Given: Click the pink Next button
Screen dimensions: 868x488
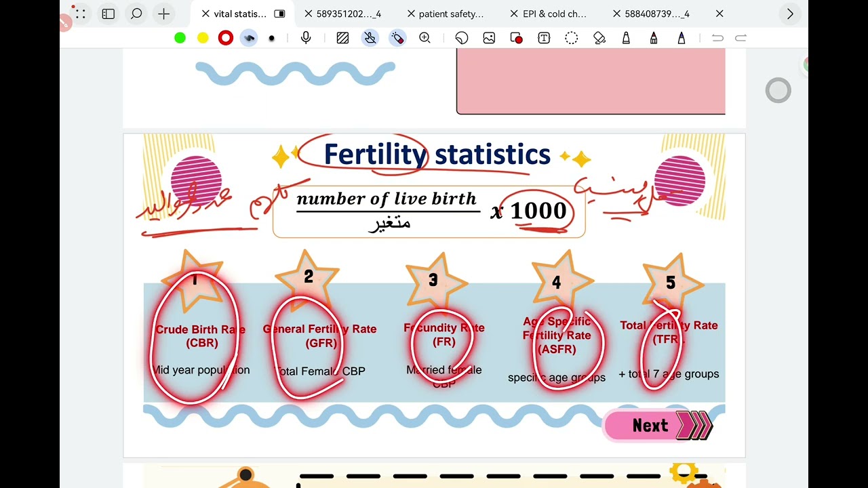Looking at the screenshot, I should click(x=658, y=426).
